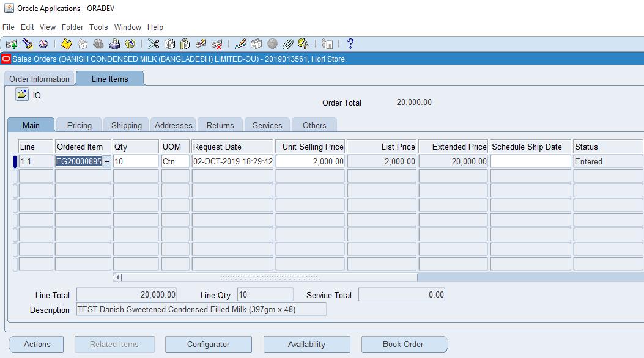
Task: Click the Delete Record red X icon
Action: pyautogui.click(x=217, y=44)
